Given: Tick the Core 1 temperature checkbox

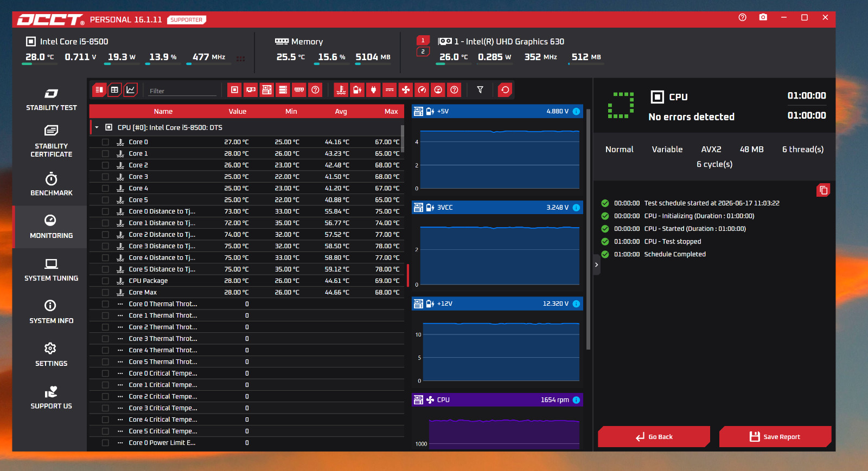Looking at the screenshot, I should click(x=105, y=153).
